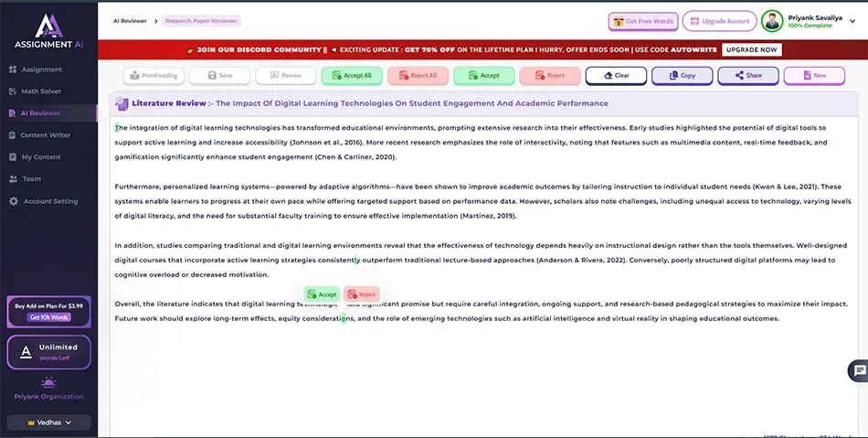
Task: Click the citation '(Anderson & Rivera, 2022)'
Action: (581, 261)
